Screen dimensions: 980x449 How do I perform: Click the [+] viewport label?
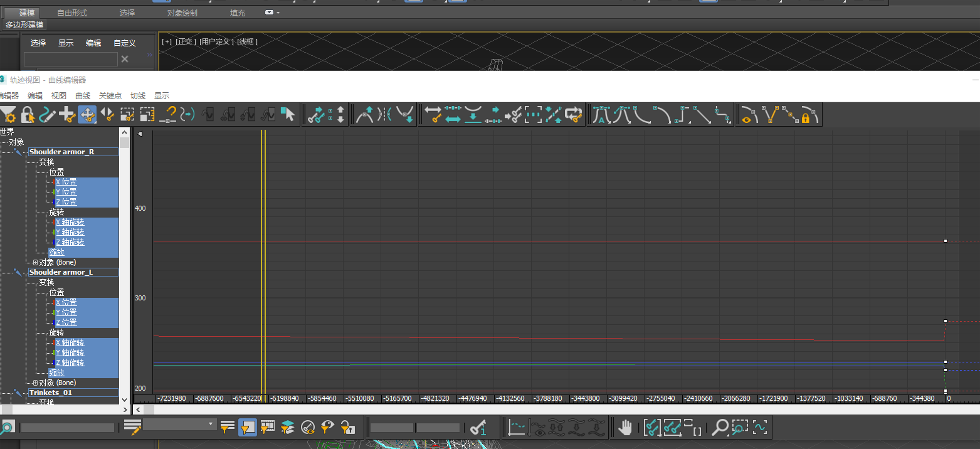click(167, 41)
